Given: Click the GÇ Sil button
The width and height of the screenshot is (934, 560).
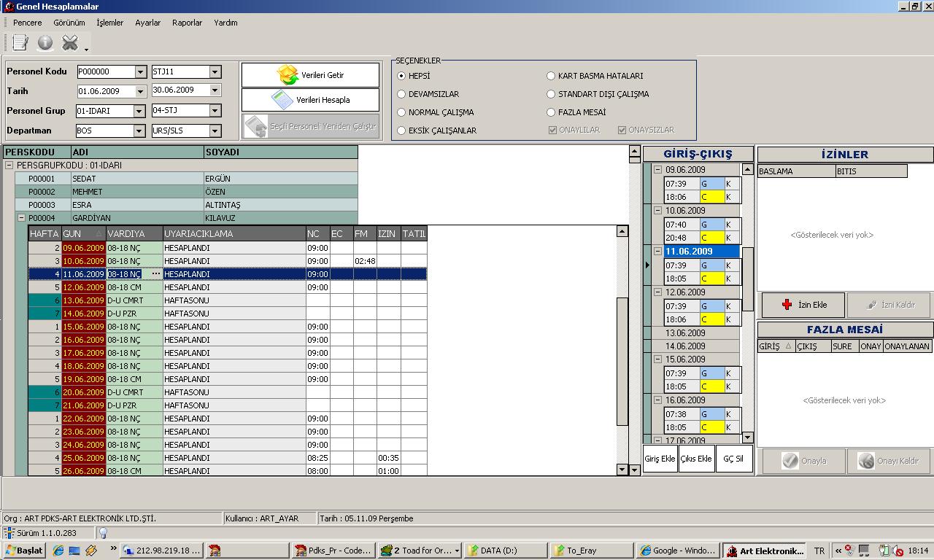Looking at the screenshot, I should click(x=733, y=459).
